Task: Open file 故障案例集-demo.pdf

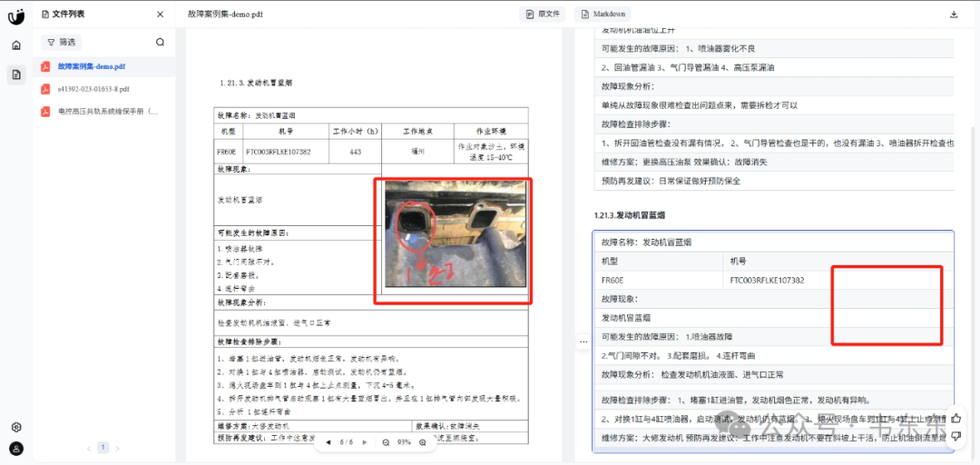Action: coord(92,65)
